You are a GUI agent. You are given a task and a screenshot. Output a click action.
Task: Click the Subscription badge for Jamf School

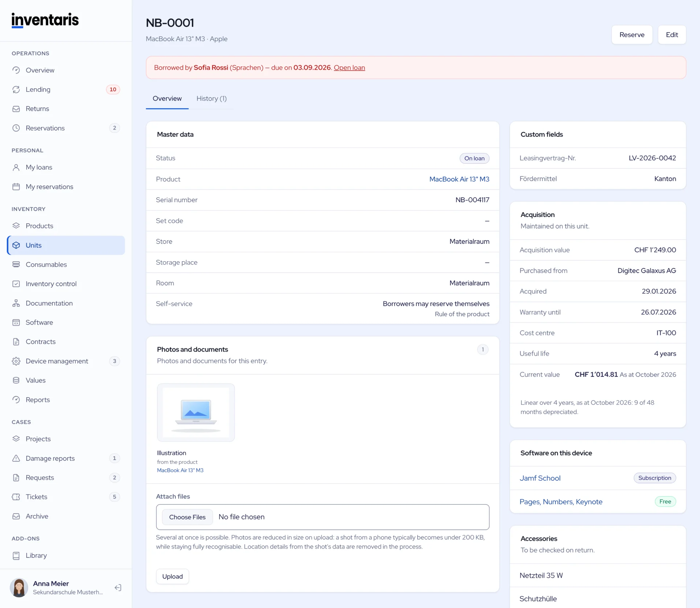tap(654, 478)
